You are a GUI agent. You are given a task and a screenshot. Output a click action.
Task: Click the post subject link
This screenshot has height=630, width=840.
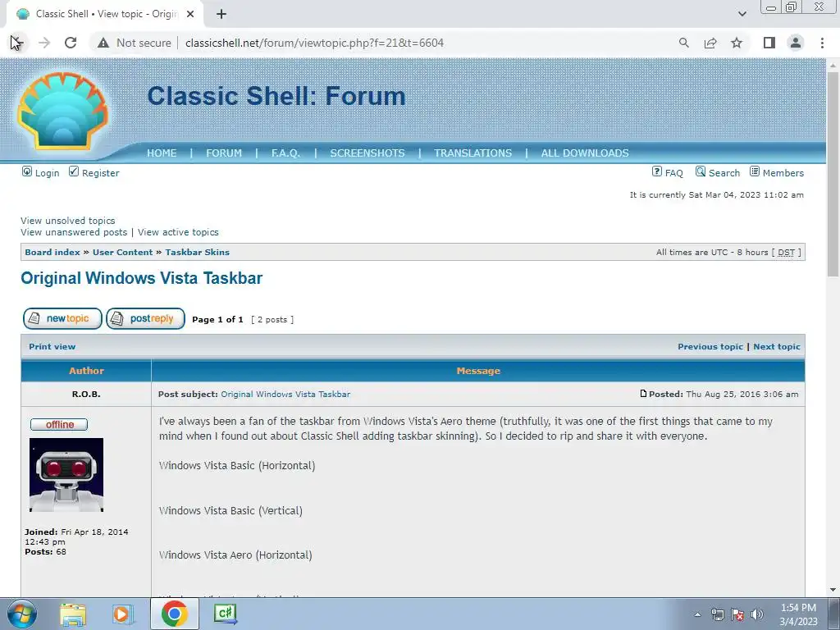pos(285,395)
